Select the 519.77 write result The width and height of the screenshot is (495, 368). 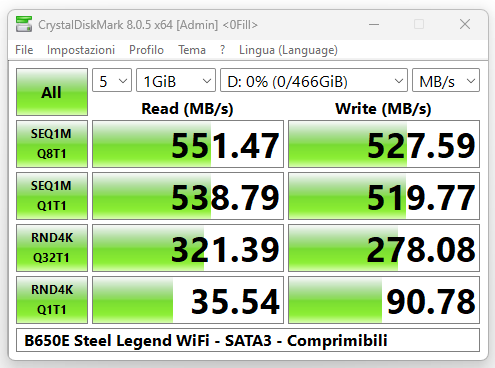tap(384, 196)
